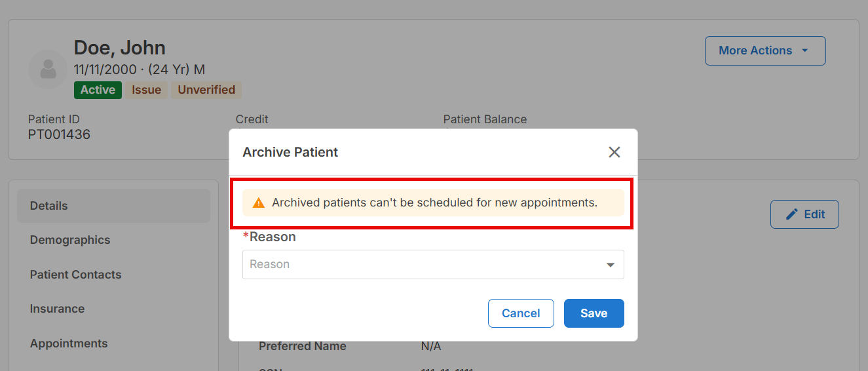Click the orange warning triangle icon
This screenshot has height=371, width=868.
pos(259,203)
